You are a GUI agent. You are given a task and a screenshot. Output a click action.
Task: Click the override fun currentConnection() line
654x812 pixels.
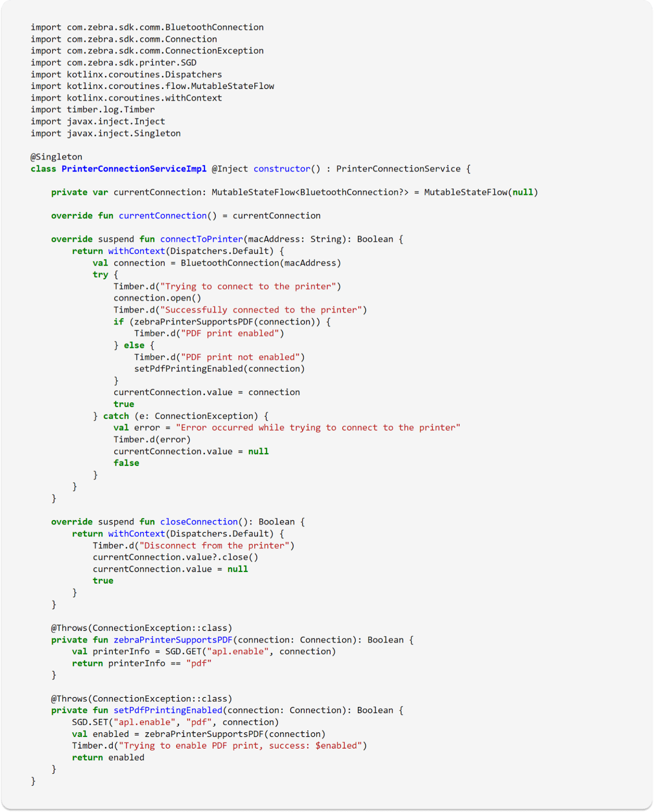pyautogui.click(x=186, y=216)
